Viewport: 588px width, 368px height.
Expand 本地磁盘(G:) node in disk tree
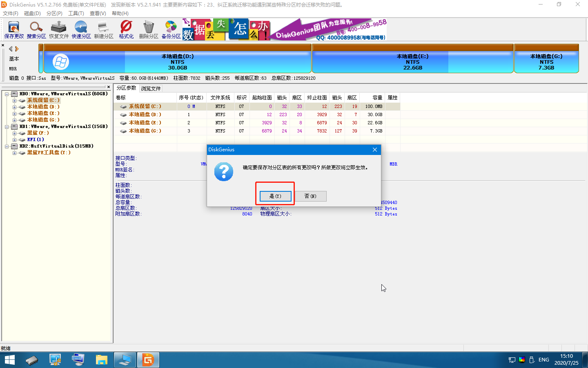(x=15, y=120)
